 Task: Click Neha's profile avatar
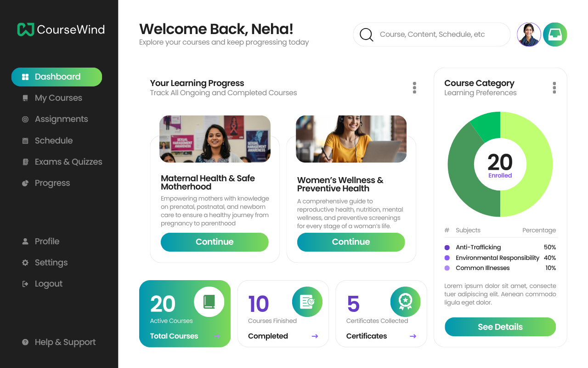tap(529, 34)
